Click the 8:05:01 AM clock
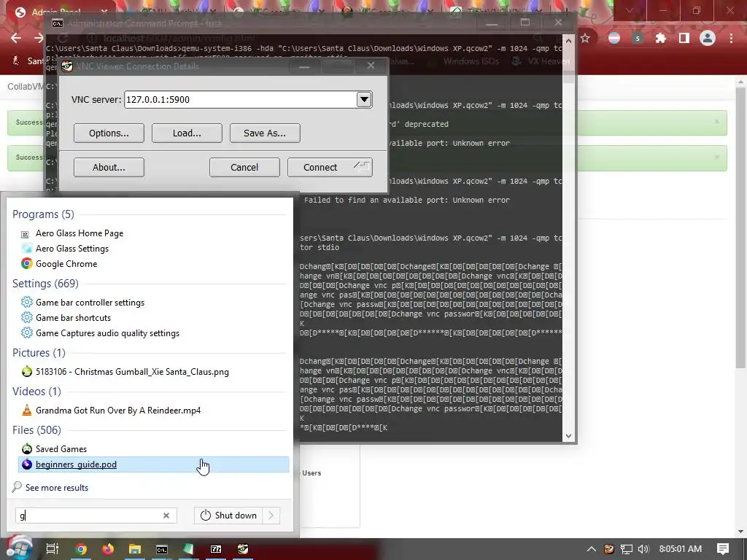 (681, 549)
